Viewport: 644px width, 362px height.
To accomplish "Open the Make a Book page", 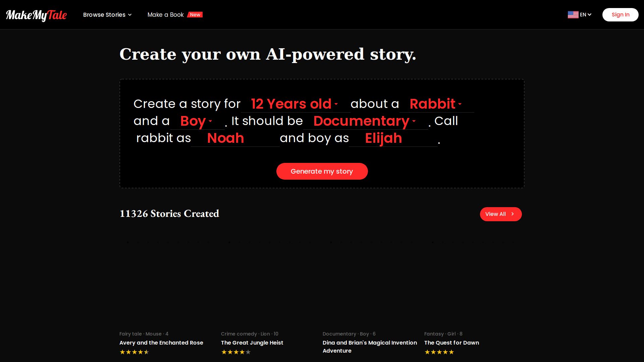I will click(165, 15).
